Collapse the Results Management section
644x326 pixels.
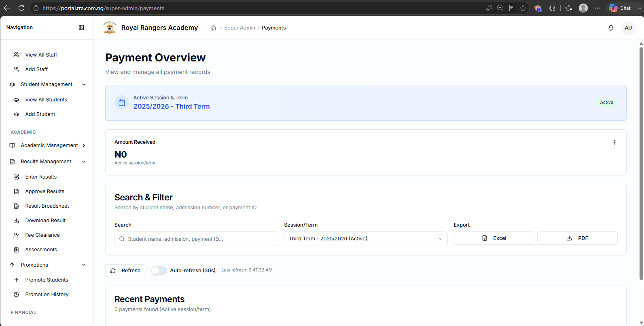click(84, 162)
